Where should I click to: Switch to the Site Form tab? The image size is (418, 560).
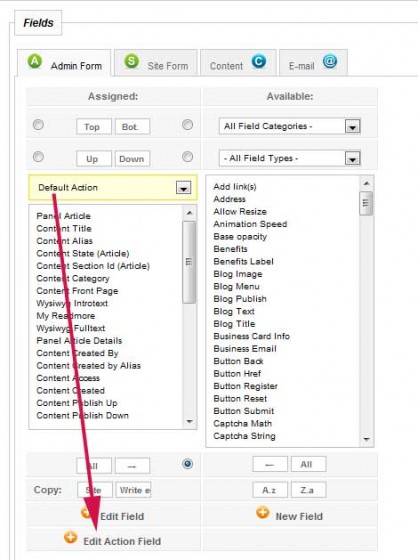point(156,63)
